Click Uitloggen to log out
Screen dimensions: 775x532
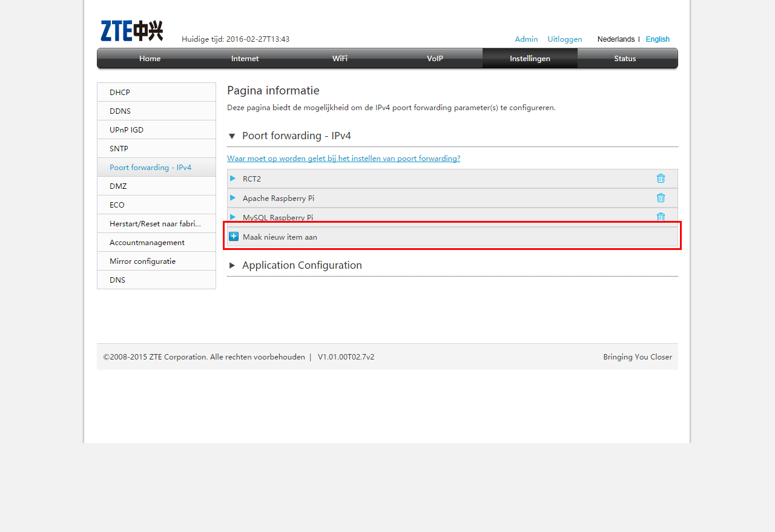565,39
